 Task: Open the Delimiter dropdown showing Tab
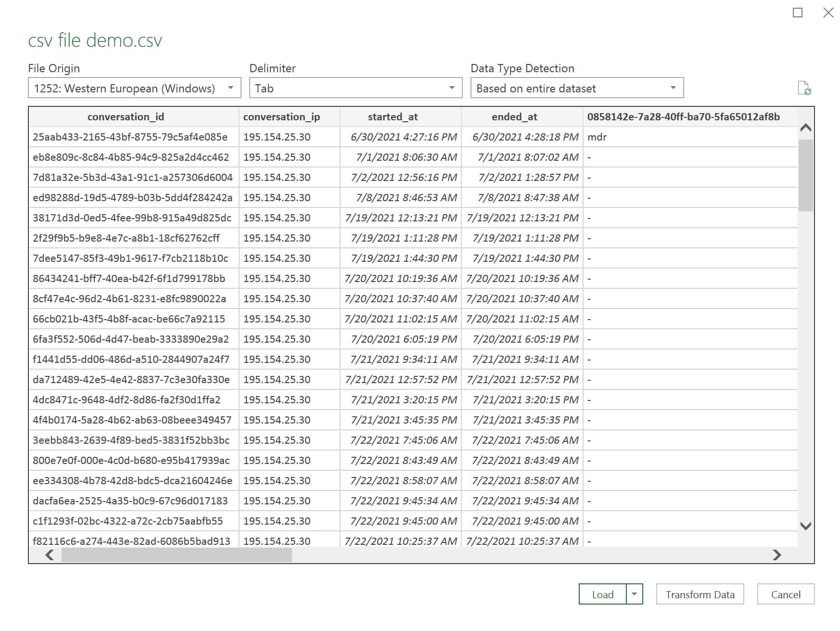[356, 88]
